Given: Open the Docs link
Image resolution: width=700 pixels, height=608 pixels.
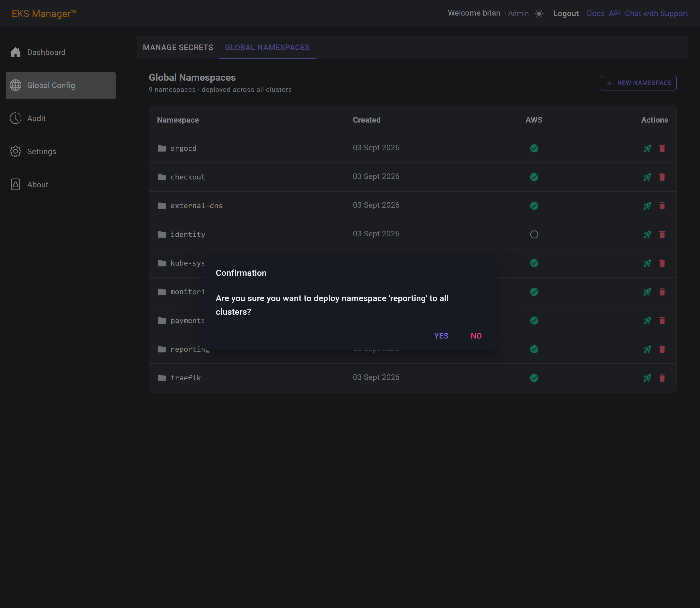Looking at the screenshot, I should [595, 14].
